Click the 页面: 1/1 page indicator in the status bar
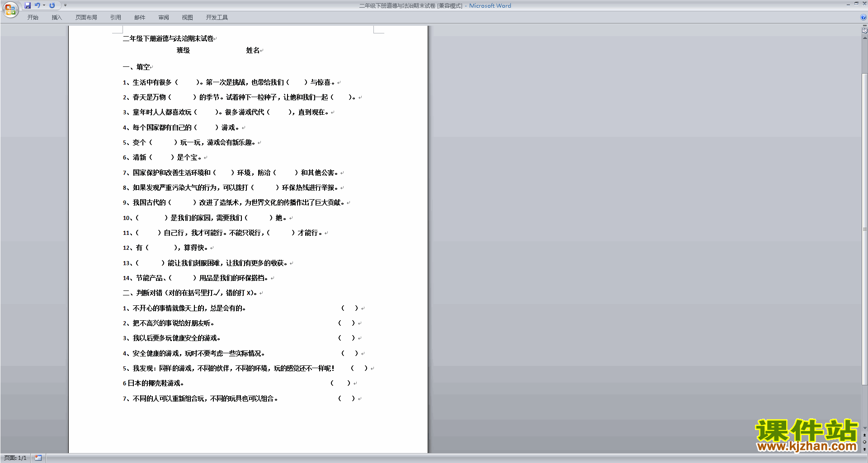 click(x=15, y=458)
